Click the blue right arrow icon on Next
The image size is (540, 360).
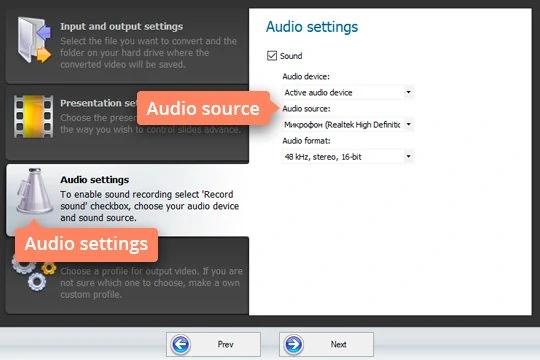[x=293, y=344]
